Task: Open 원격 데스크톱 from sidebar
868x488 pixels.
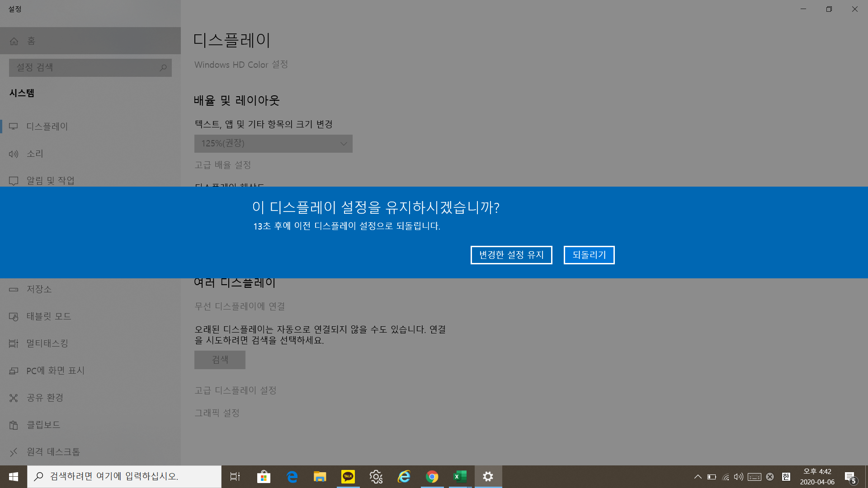Action: click(x=53, y=452)
